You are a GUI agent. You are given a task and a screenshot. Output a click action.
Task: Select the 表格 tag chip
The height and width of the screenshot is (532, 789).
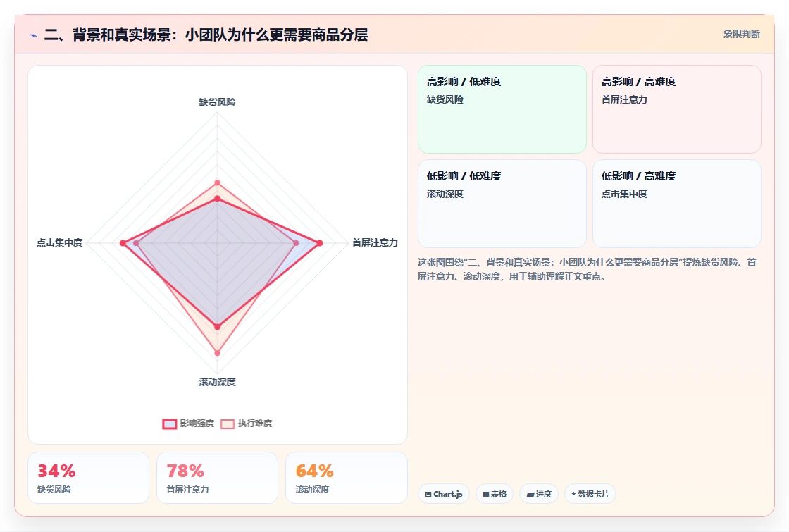tap(495, 494)
